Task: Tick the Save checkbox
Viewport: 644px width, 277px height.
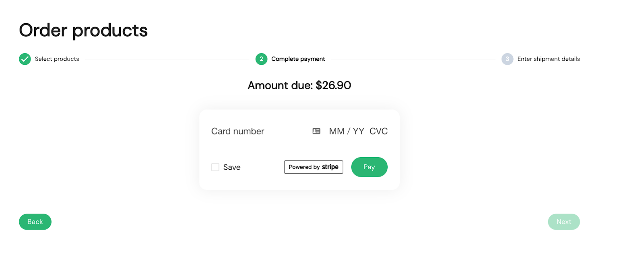Action: (x=215, y=167)
